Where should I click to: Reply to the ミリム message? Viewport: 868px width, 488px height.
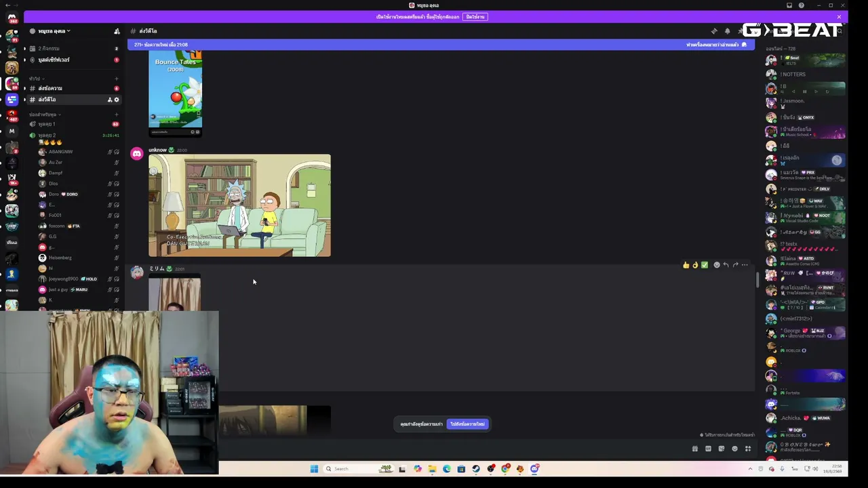726,265
